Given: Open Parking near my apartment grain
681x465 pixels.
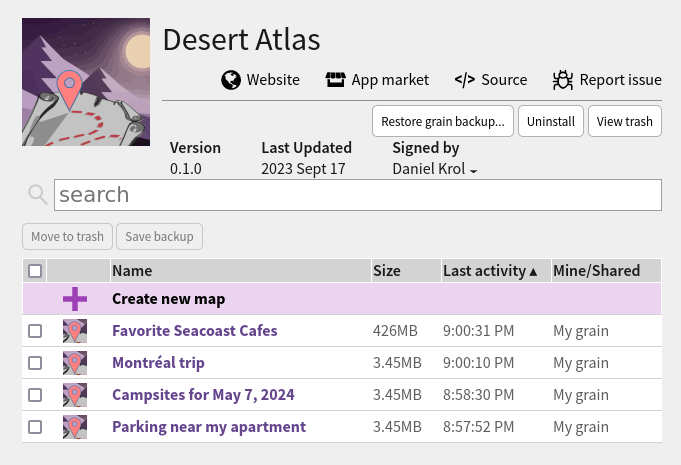Looking at the screenshot, I should (x=209, y=427).
